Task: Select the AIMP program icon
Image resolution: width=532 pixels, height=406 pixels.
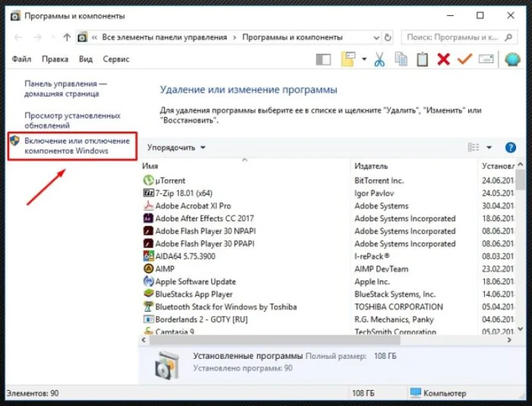Action: pyautogui.click(x=148, y=269)
